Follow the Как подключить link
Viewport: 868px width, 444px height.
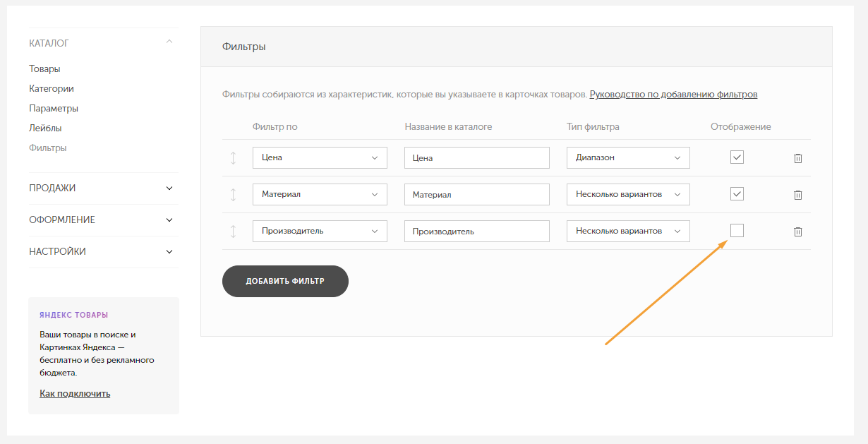point(75,393)
